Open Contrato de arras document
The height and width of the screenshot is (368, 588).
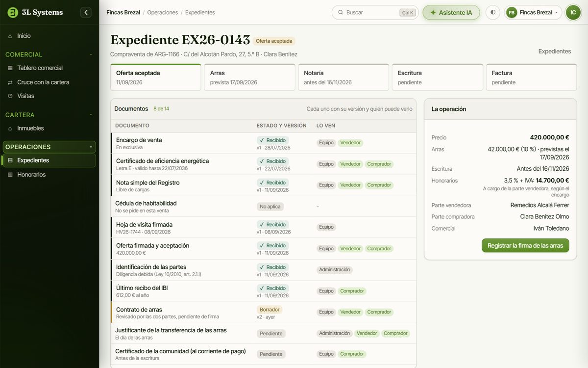263,313
